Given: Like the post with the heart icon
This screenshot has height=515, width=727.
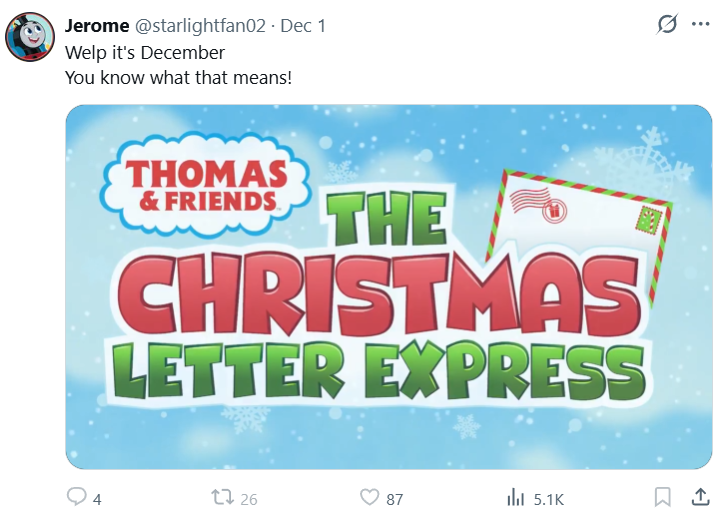Looking at the screenshot, I should (x=369, y=497).
